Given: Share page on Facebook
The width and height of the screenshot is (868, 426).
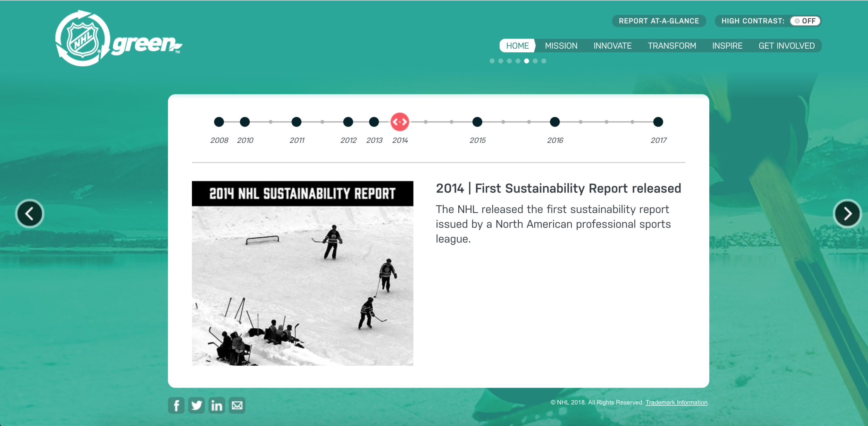Looking at the screenshot, I should click(176, 405).
